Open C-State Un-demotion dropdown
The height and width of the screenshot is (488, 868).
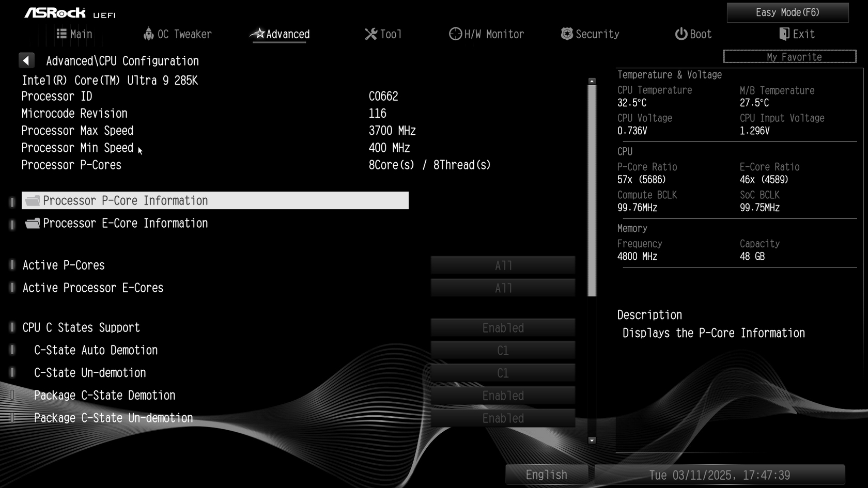pos(503,373)
